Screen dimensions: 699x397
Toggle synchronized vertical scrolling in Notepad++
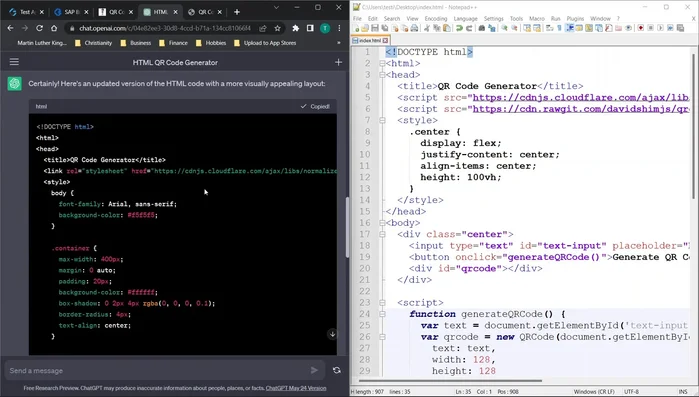coord(527,28)
